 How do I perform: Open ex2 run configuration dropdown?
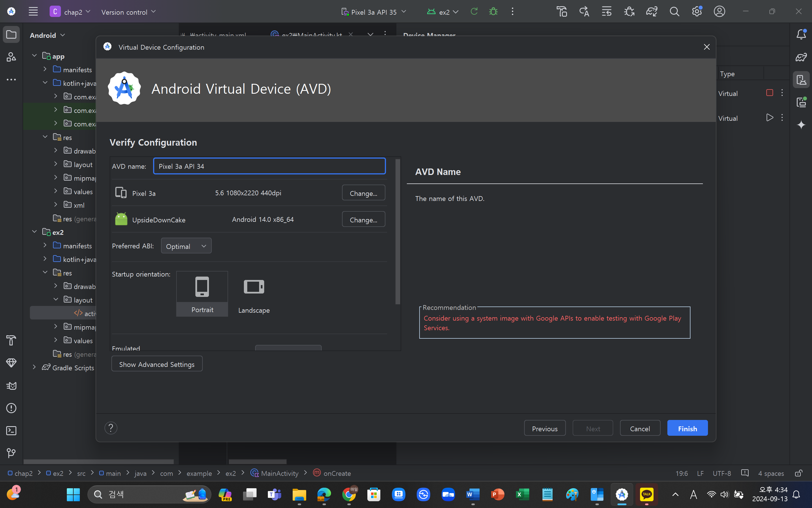[x=442, y=12]
